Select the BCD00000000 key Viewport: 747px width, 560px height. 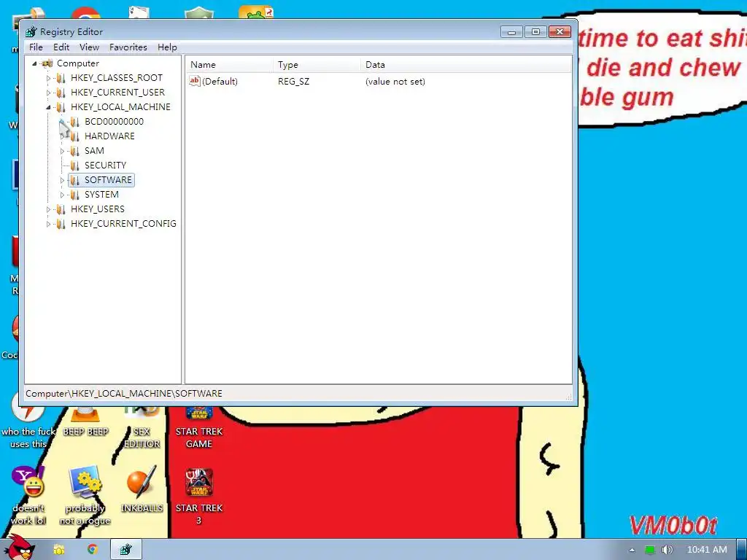click(x=114, y=122)
